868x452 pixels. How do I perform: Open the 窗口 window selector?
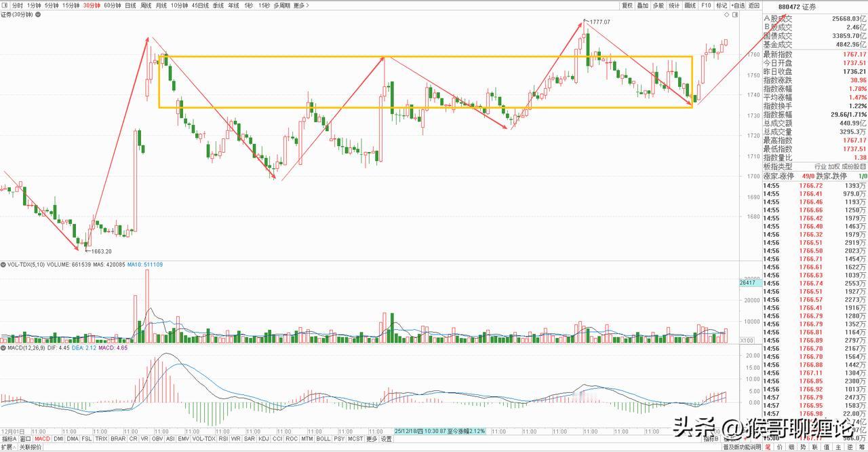point(26,439)
